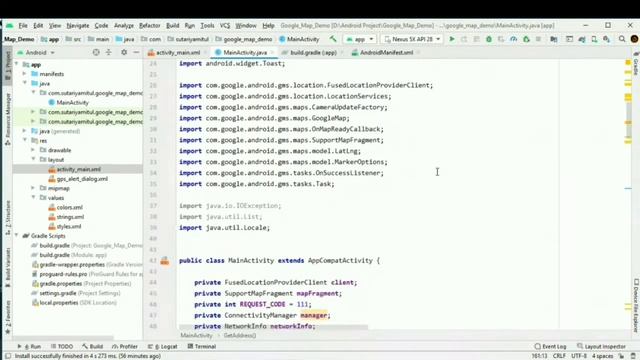Collapse the res folder

(x=24, y=140)
